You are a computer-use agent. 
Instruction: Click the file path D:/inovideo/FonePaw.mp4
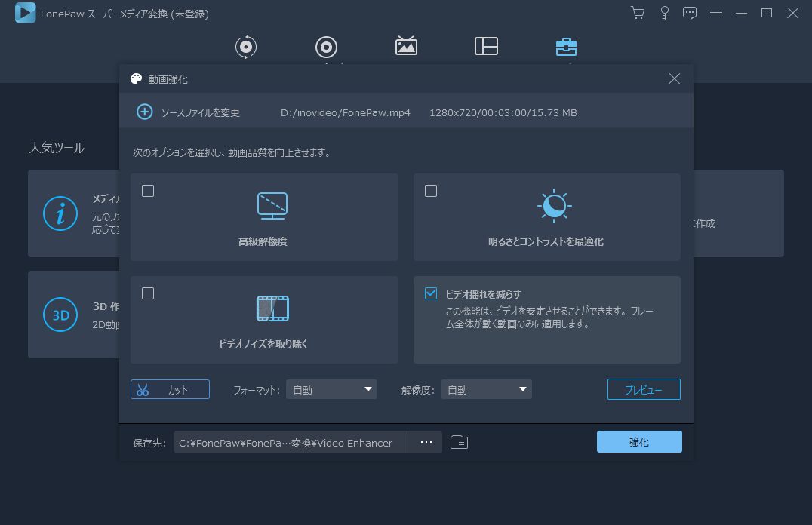(346, 113)
